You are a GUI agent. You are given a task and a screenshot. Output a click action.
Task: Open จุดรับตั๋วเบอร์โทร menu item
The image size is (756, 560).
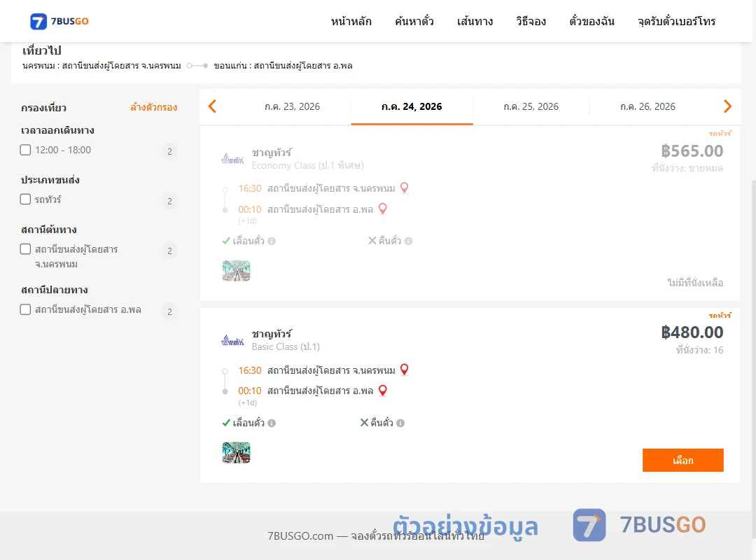tap(676, 21)
